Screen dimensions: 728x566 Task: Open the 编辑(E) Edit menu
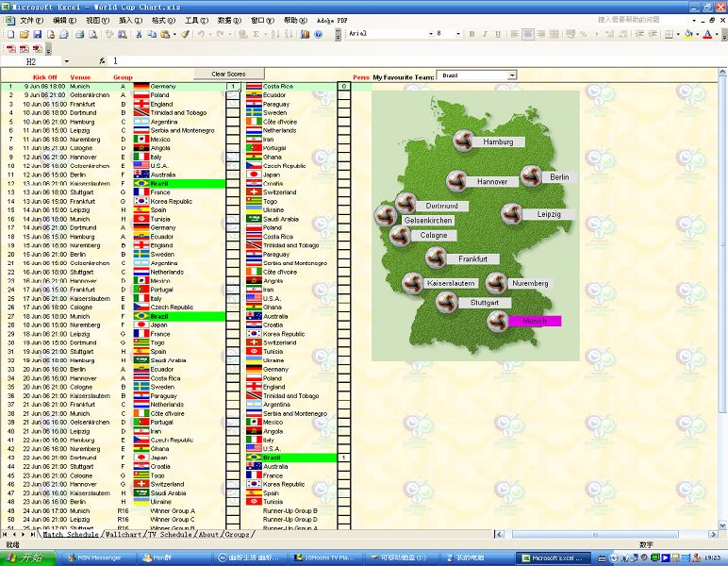(x=64, y=21)
